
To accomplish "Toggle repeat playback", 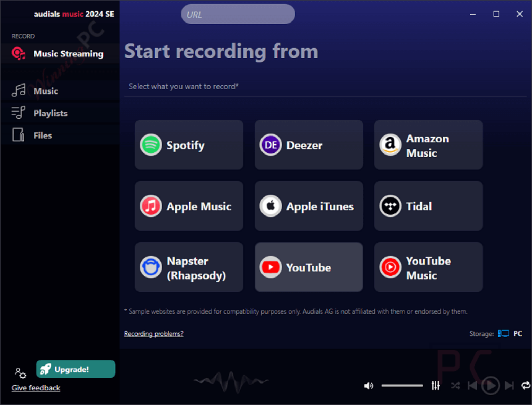I will point(526,386).
